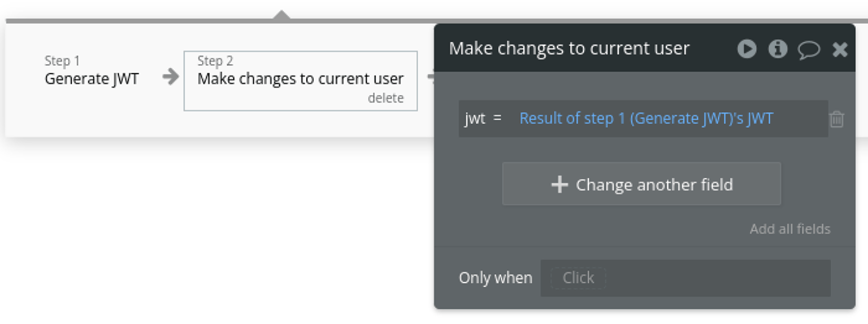Click the delete link in Step 2
Screen dimensions: 868x324
click(x=385, y=98)
